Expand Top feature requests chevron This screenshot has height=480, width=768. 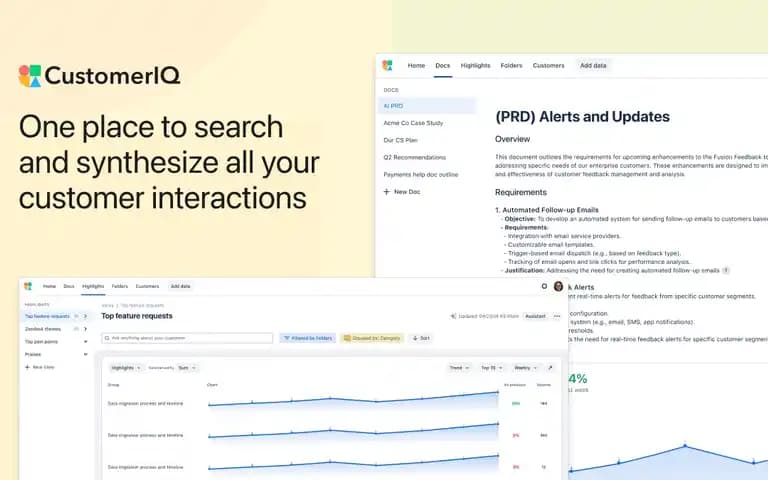[85, 316]
